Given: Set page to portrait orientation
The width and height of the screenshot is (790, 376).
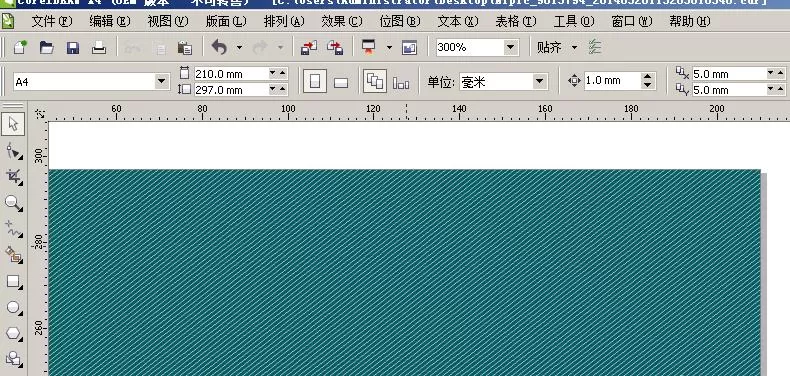Looking at the screenshot, I should click(315, 81).
